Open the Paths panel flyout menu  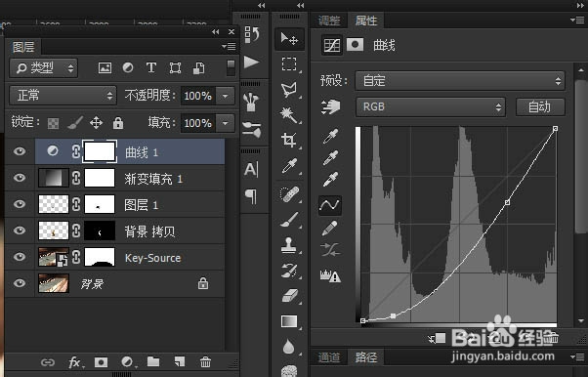pos(577,356)
